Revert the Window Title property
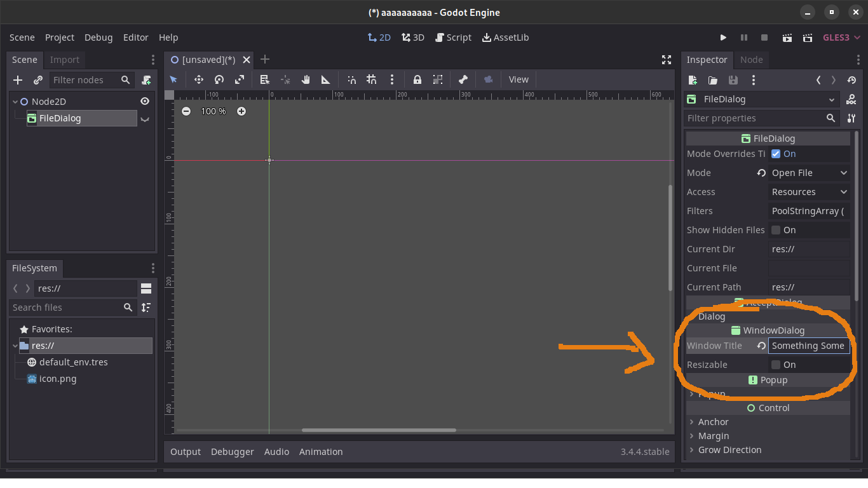 761,346
